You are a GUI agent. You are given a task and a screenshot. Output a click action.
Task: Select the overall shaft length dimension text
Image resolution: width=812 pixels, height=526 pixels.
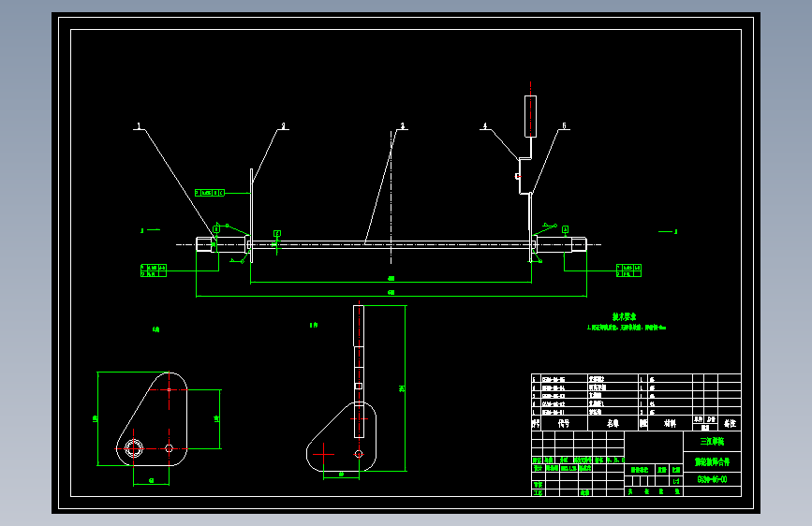391,293
